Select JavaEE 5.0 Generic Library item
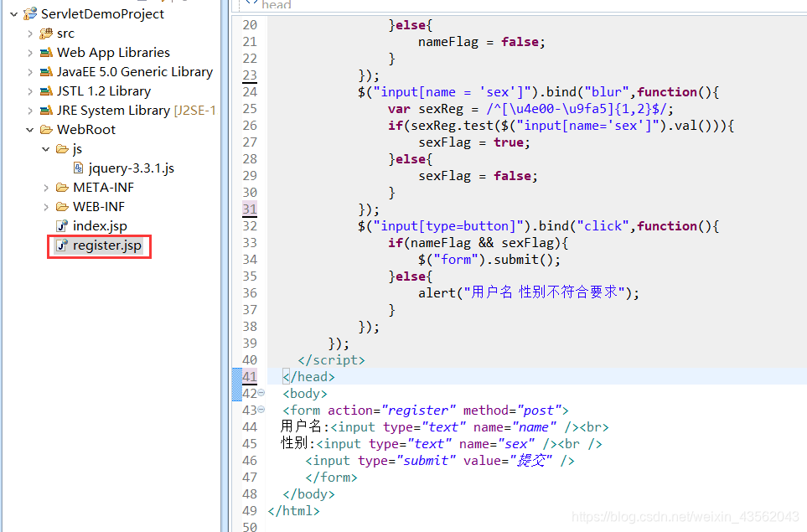The width and height of the screenshot is (807, 532). pyautogui.click(x=135, y=72)
